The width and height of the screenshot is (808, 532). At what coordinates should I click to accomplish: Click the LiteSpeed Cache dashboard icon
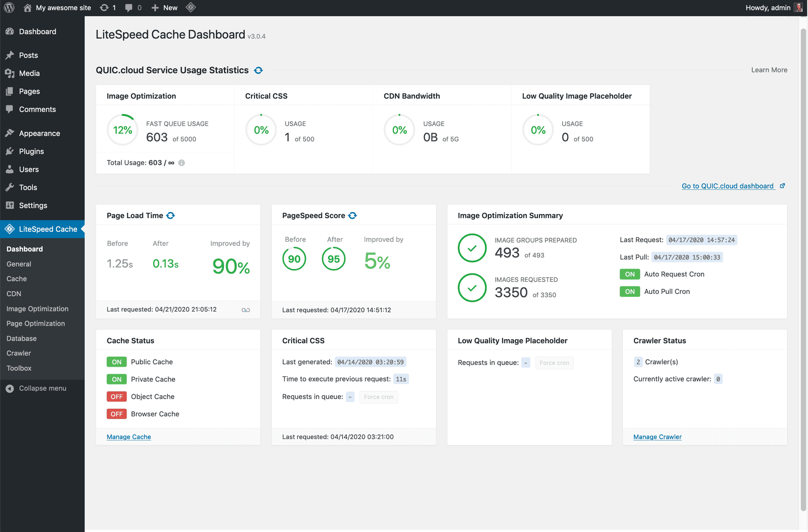point(10,229)
